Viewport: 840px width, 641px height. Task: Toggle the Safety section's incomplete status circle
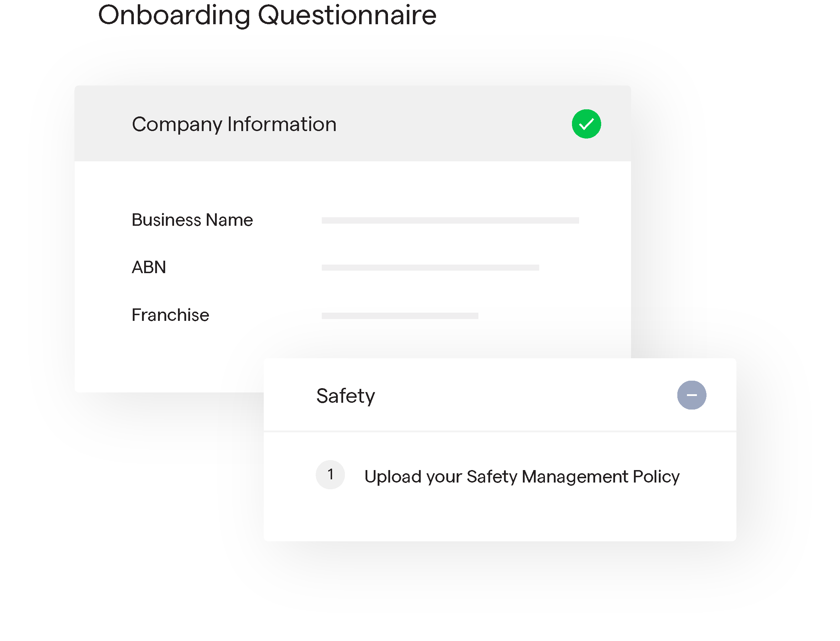click(691, 395)
